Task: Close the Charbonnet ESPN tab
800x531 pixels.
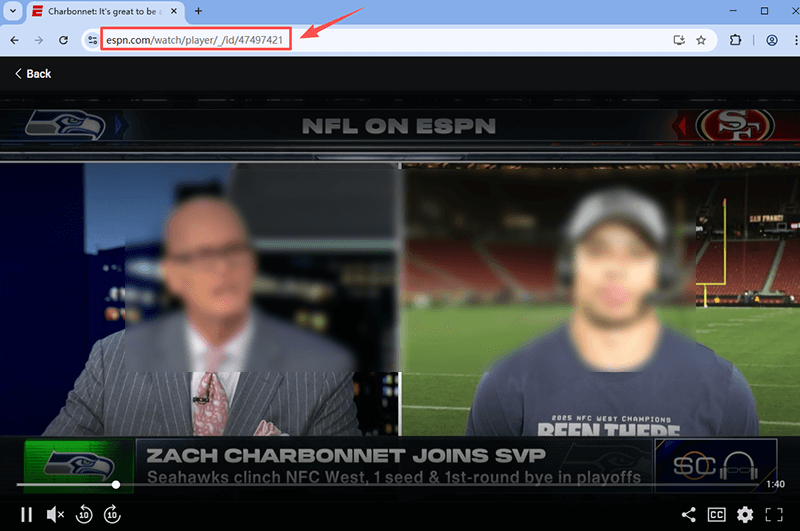Action: pyautogui.click(x=173, y=11)
